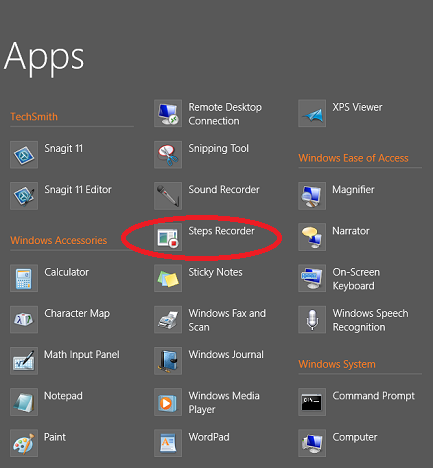Click the "Narrator" text label
The image size is (433, 468).
351,231
